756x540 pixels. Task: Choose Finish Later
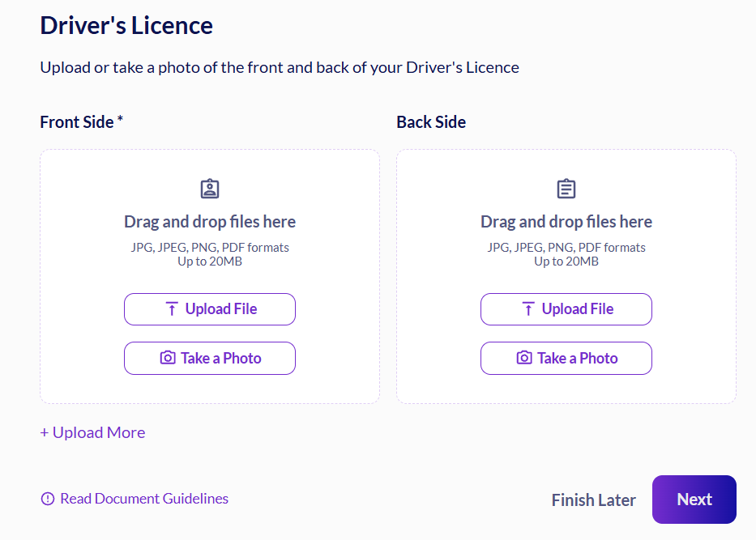pyautogui.click(x=593, y=500)
